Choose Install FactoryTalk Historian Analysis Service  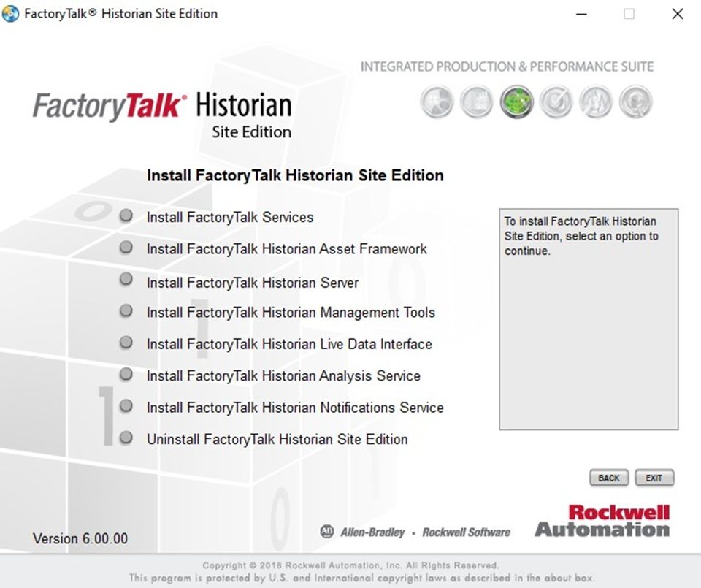click(x=283, y=375)
